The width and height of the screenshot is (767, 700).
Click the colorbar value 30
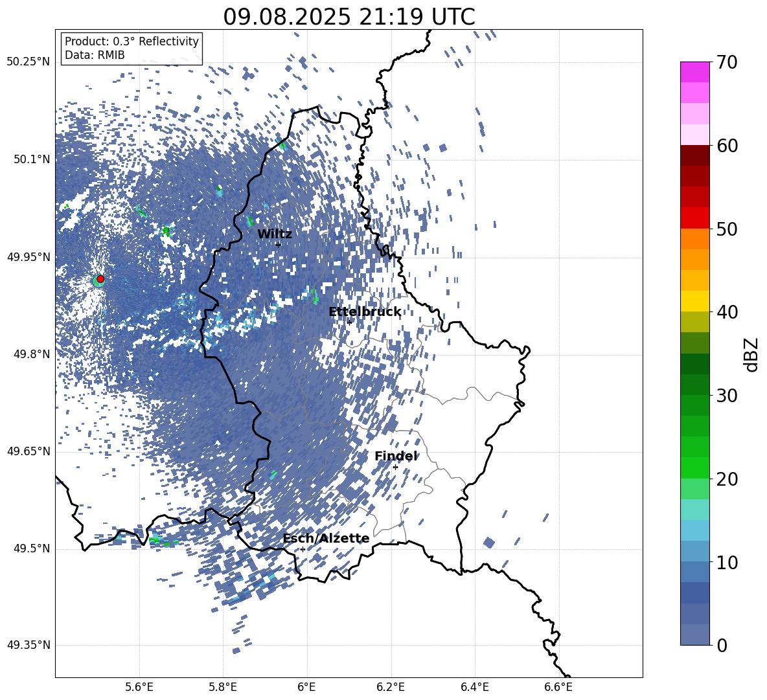[x=727, y=396]
